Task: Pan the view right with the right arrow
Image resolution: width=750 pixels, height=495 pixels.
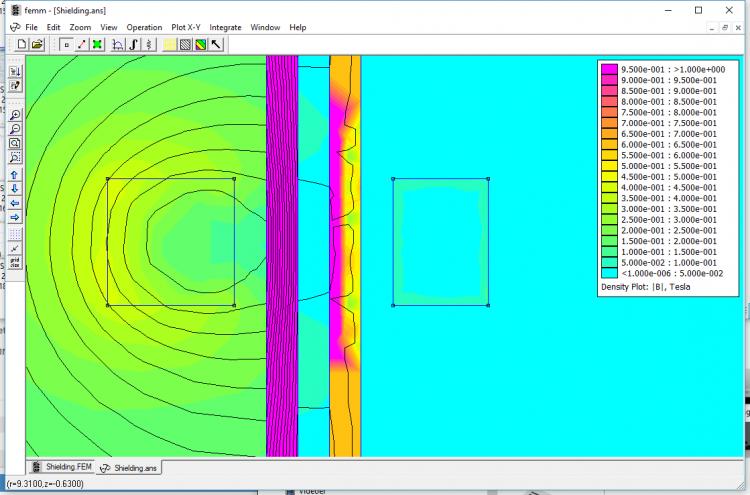Action: click(15, 217)
